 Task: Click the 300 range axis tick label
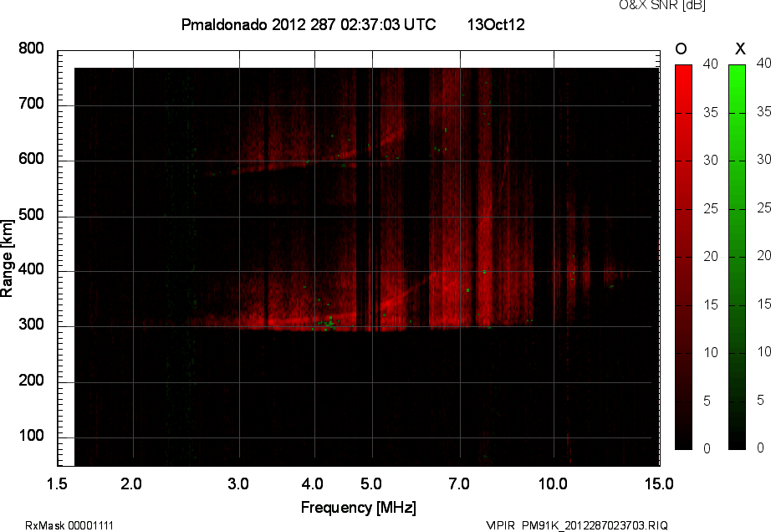(31, 325)
